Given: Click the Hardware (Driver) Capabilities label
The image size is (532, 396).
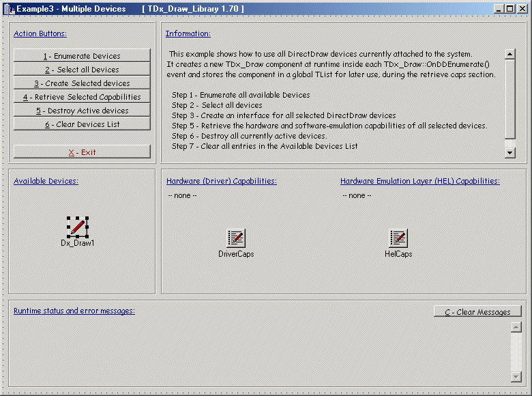Looking at the screenshot, I should pos(222,181).
